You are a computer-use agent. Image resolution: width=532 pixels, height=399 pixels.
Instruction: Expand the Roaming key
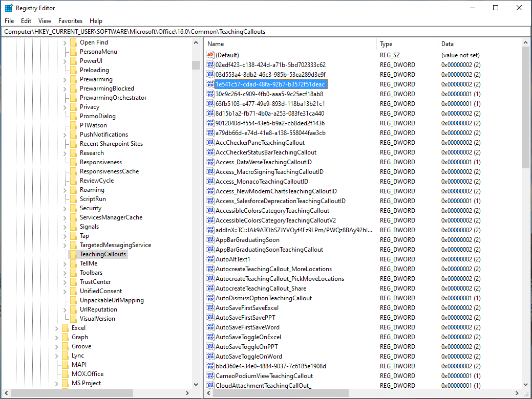[65, 190]
